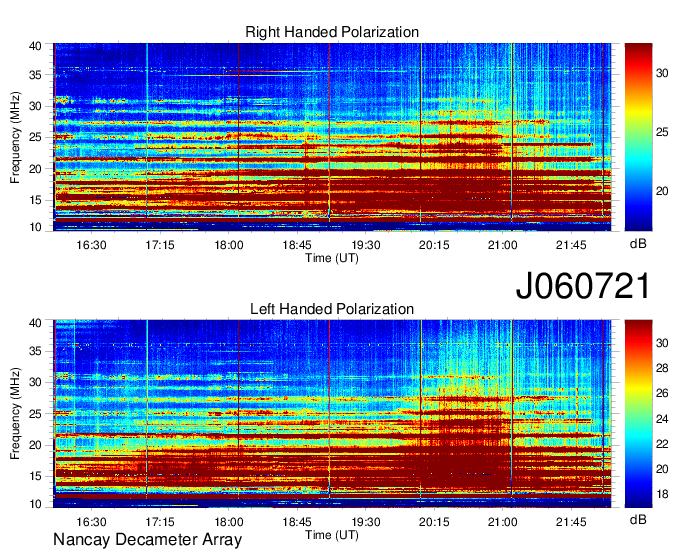The height and width of the screenshot is (552, 680).
Task: Click 21:00 tick on left-handed plot
Action: [x=503, y=522]
